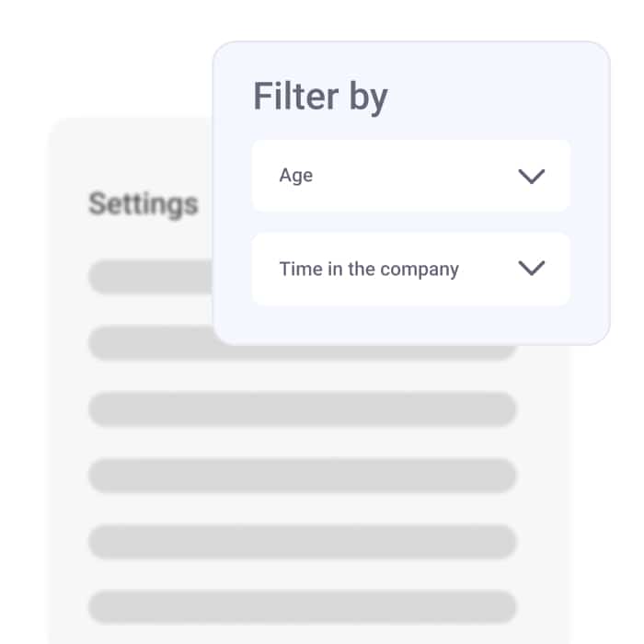The image size is (644, 644).
Task: Select the Age label text
Action: point(296,176)
